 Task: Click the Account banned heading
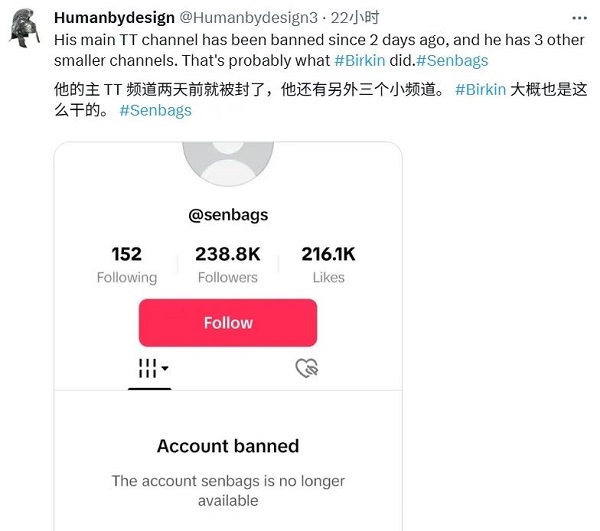[228, 446]
